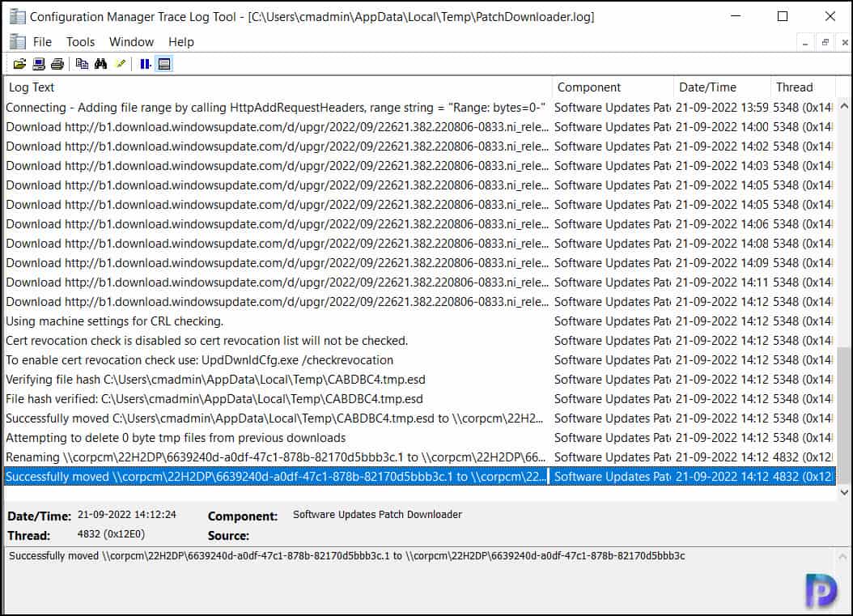Pause log monitoring with the pause icon

(145, 64)
